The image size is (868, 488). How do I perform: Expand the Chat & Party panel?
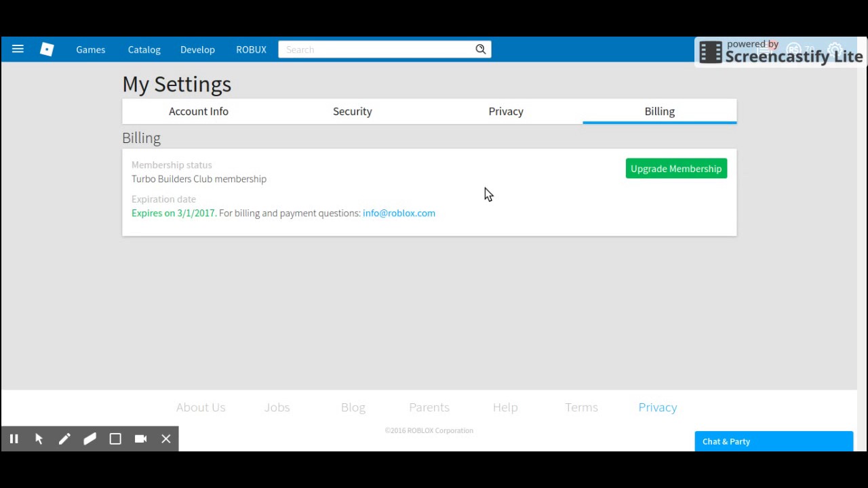pyautogui.click(x=774, y=441)
